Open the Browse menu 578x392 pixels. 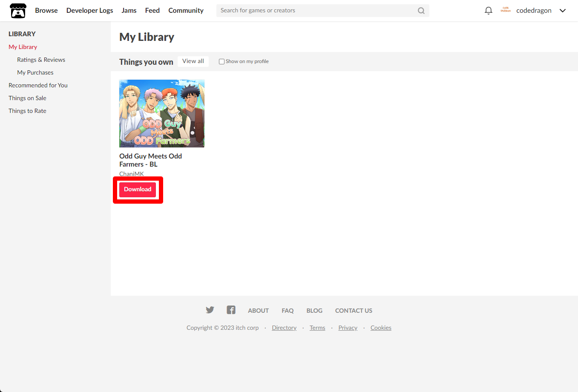pyautogui.click(x=46, y=10)
